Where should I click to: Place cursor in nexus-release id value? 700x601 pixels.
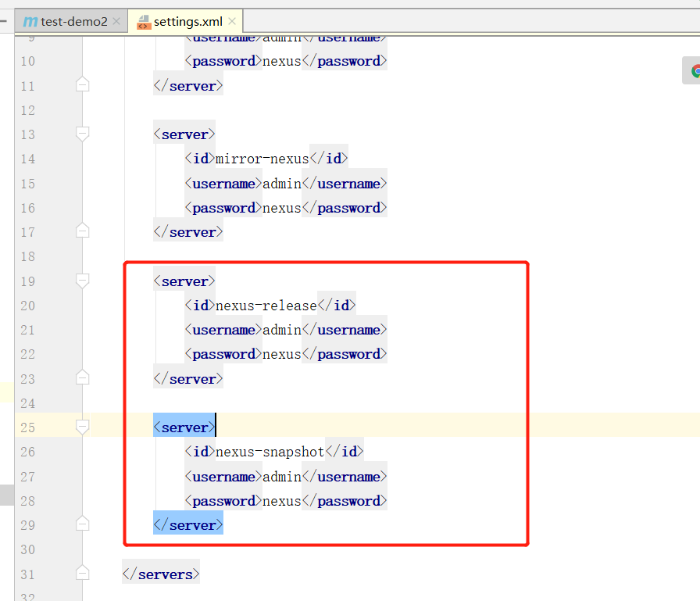266,306
